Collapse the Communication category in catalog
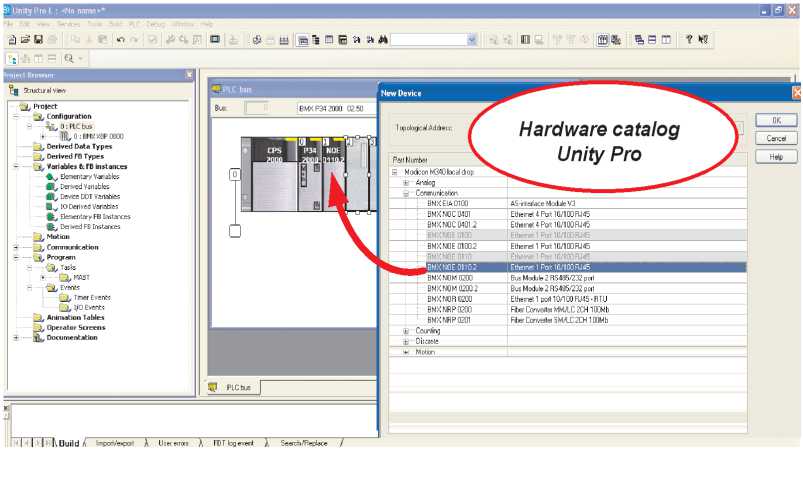Viewport: 803px width, 481px height. point(405,193)
